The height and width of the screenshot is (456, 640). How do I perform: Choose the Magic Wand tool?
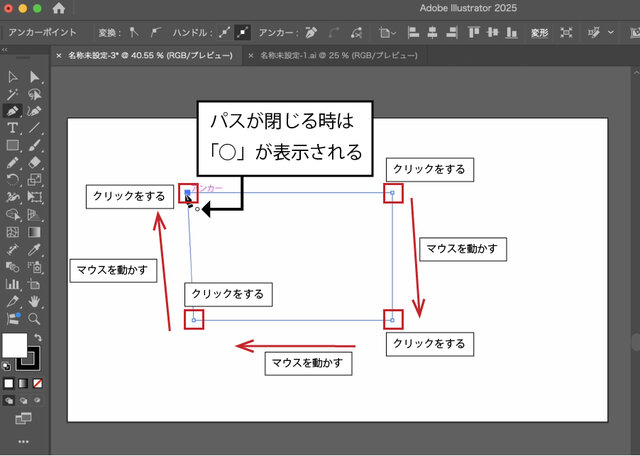[x=13, y=94]
